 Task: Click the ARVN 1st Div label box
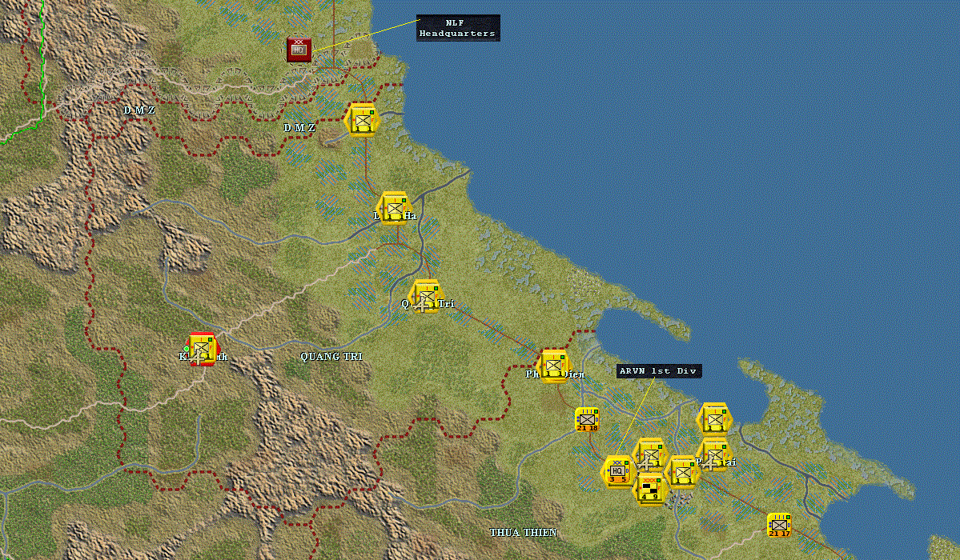[x=659, y=371]
